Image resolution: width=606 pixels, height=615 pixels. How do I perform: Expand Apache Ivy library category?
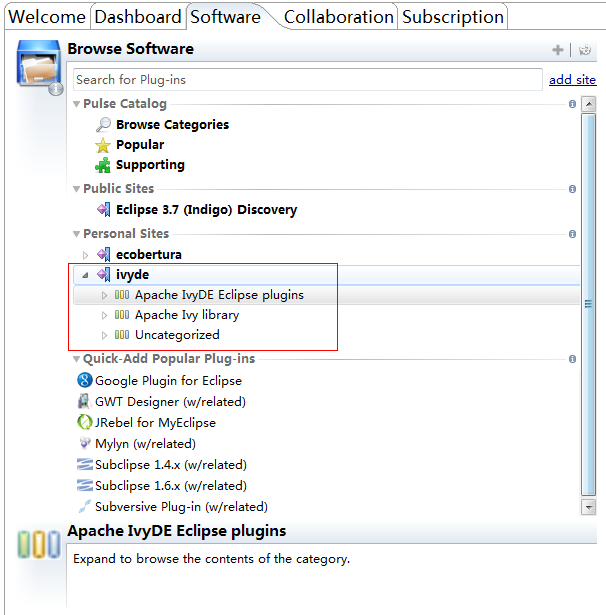point(104,315)
